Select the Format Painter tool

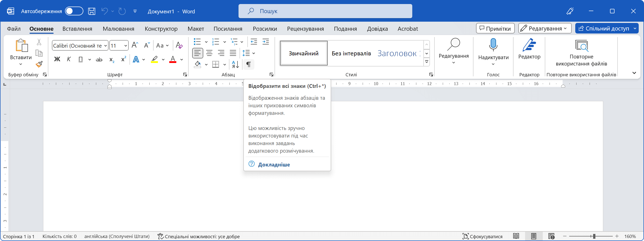tap(39, 64)
